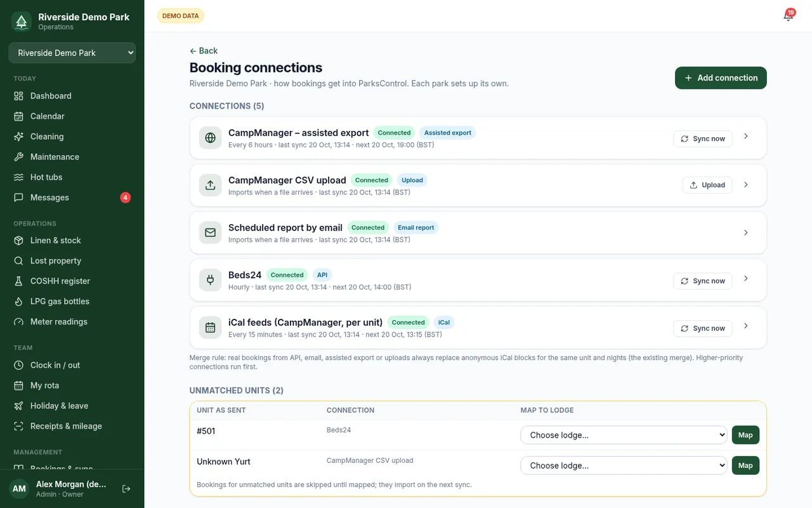The image size is (812, 508).
Task: Expand iCal feeds connection chevron
Action: point(746,326)
